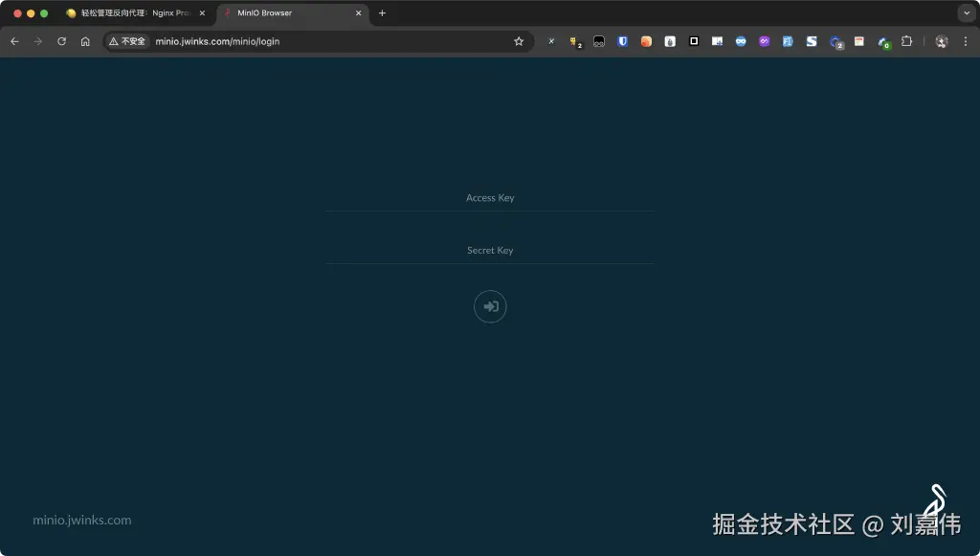
Task: Open the Extensions puzzle-piece menu
Action: coord(907,41)
